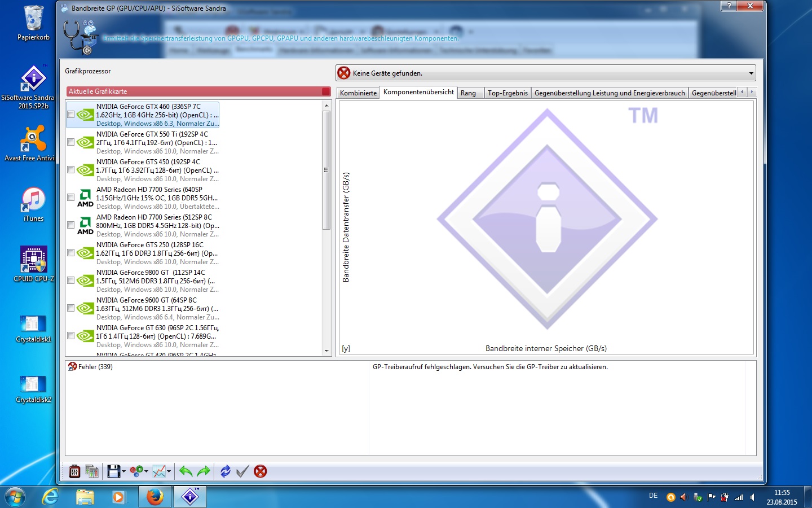Switch to the Kombinierte tab
The width and height of the screenshot is (812, 508).
358,93
